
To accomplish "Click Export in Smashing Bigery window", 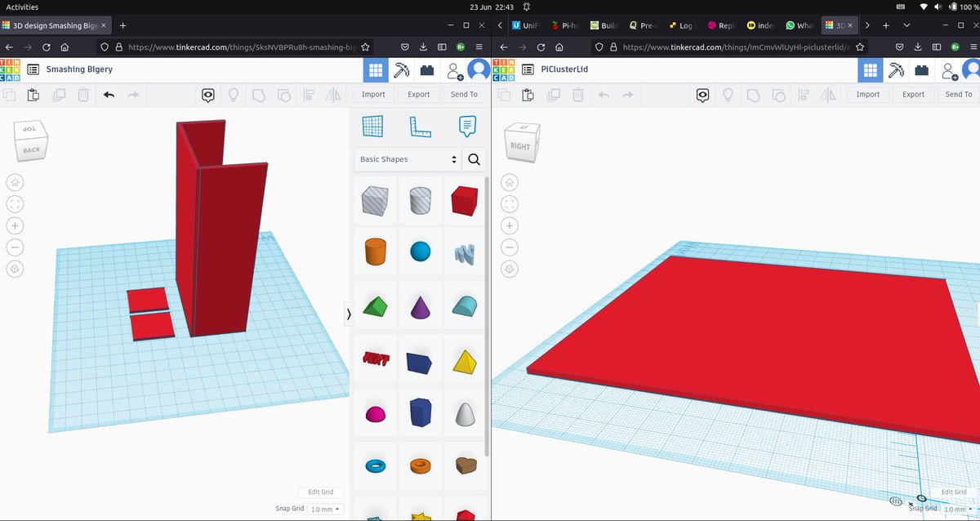I will click(x=419, y=95).
